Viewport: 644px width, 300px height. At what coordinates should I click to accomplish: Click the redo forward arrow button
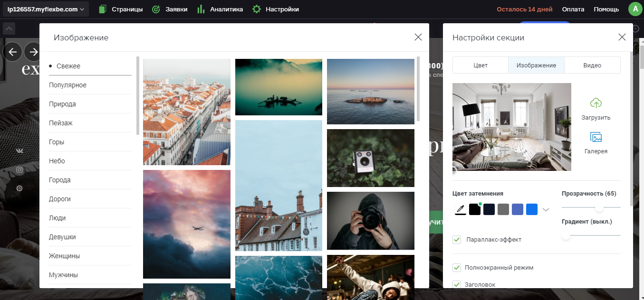[x=33, y=52]
